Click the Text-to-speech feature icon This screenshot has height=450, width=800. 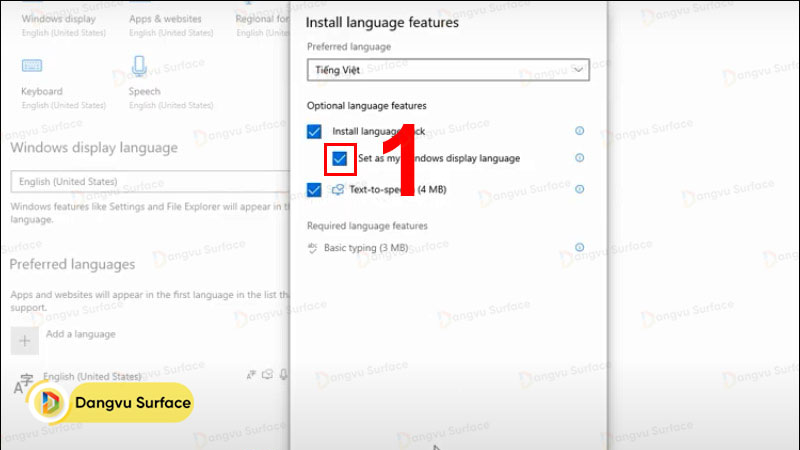[339, 189]
